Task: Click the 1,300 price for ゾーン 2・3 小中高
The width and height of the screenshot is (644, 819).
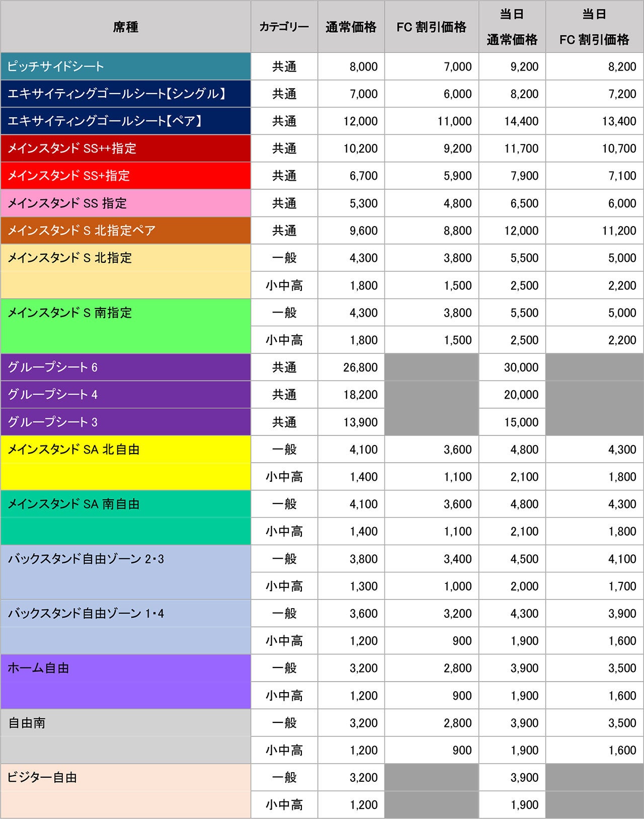Action: [x=351, y=586]
